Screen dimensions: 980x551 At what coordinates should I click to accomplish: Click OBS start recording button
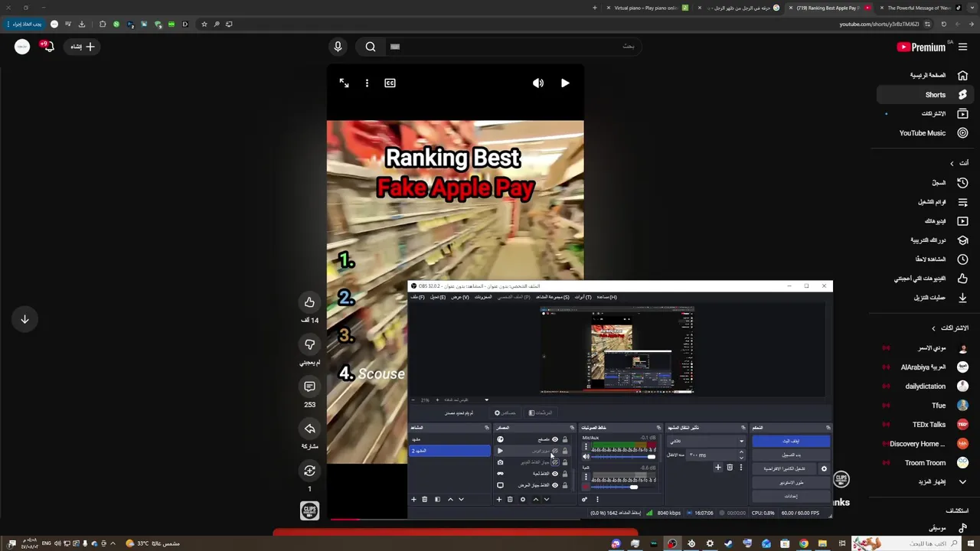(x=792, y=455)
